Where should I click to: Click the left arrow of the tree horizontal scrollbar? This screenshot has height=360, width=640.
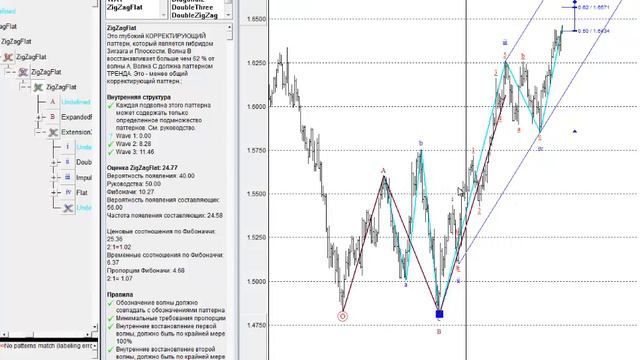(4, 334)
